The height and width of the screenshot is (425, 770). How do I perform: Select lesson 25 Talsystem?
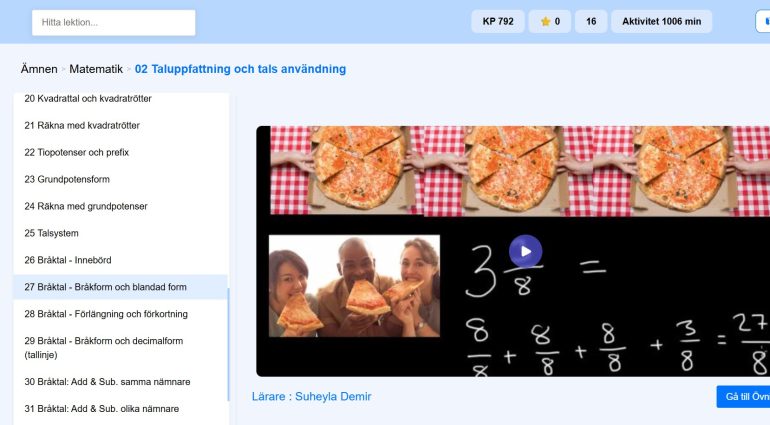click(x=54, y=233)
